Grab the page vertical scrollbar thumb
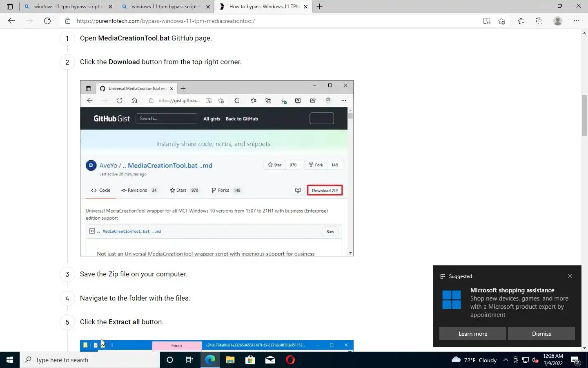The height and width of the screenshot is (368, 588). tap(584, 115)
